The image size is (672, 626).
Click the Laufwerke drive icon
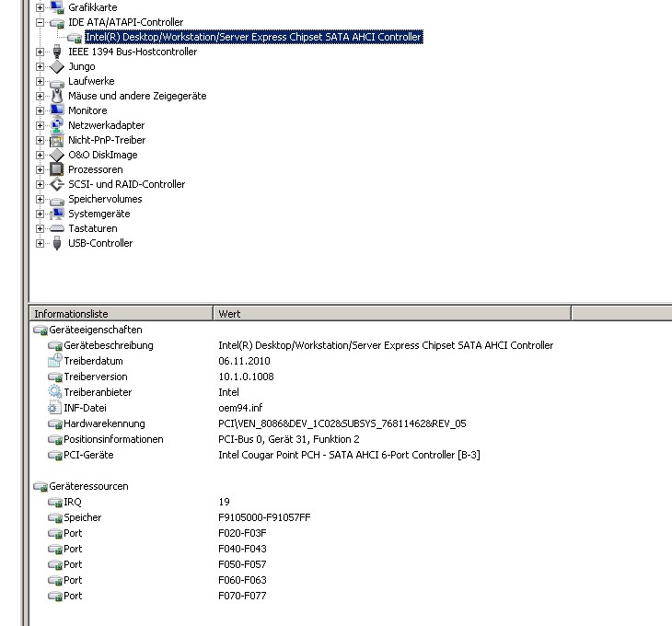(x=57, y=82)
